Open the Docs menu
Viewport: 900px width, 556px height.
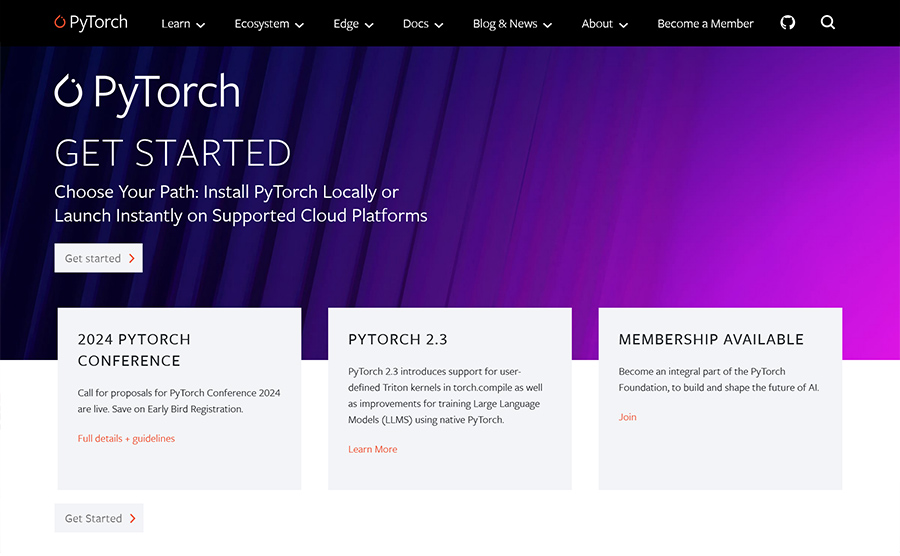(423, 24)
